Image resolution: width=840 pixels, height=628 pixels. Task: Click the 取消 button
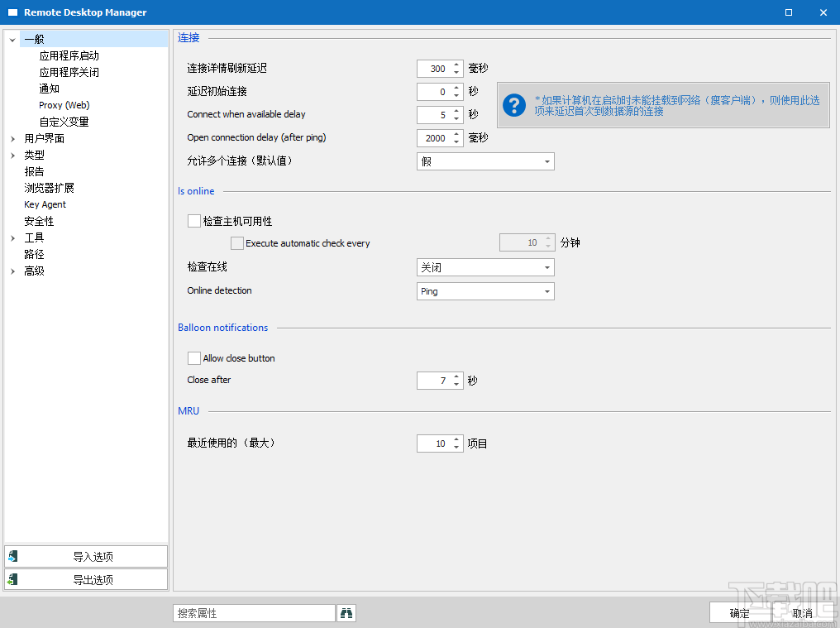pyautogui.click(x=801, y=612)
